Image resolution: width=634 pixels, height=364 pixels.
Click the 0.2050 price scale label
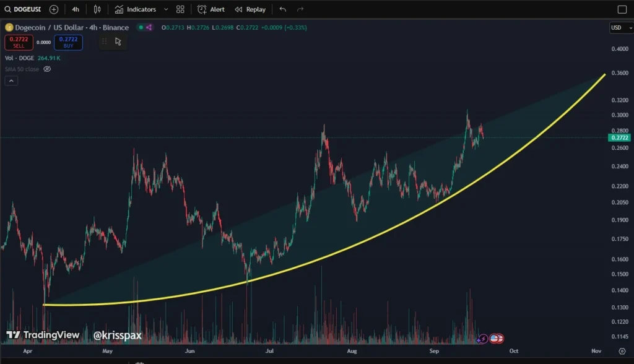620,202
